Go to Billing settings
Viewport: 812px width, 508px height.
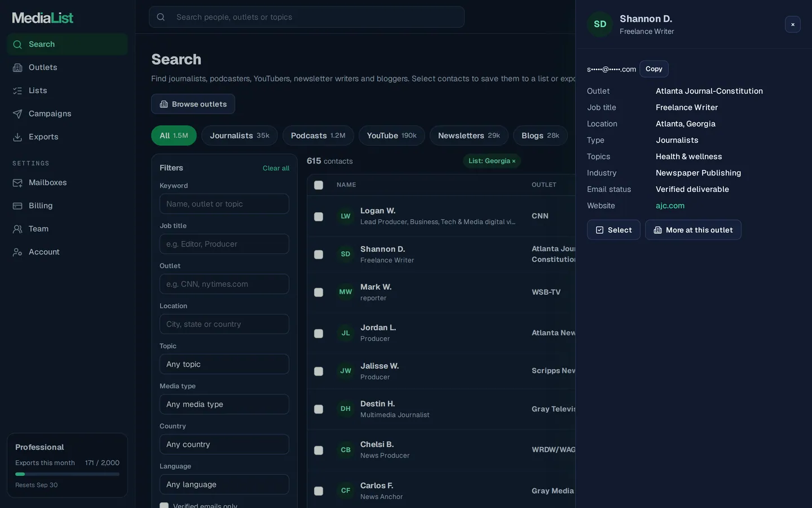(67, 205)
